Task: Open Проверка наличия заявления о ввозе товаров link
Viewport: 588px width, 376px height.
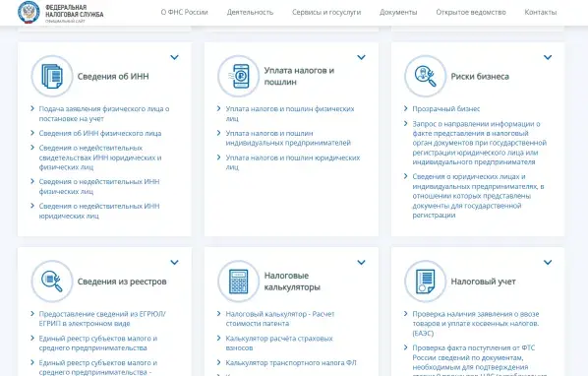Action: pos(476,324)
